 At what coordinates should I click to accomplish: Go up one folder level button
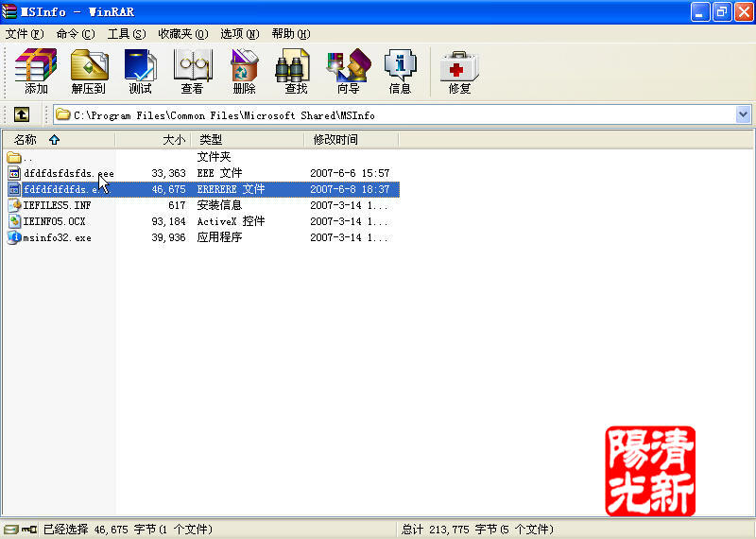tap(22, 114)
